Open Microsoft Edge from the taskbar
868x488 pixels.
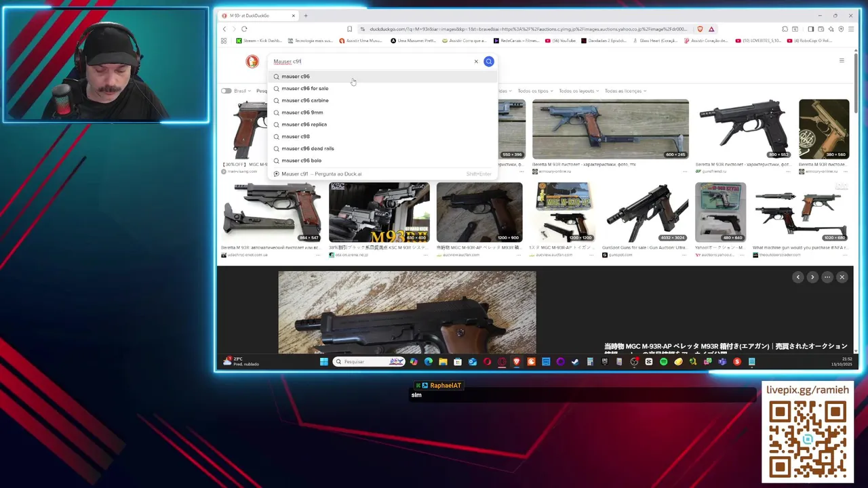pyautogui.click(x=428, y=362)
